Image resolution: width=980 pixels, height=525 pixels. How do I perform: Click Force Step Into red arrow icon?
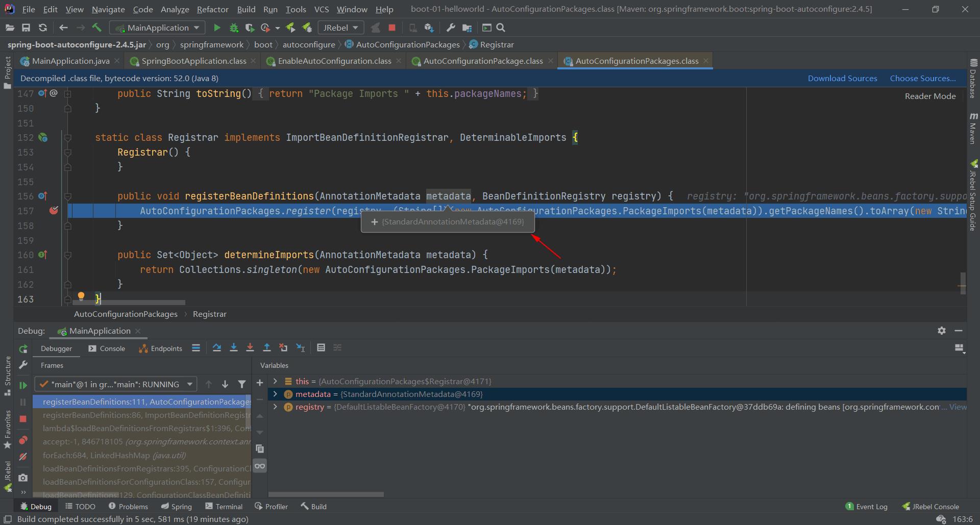point(250,347)
